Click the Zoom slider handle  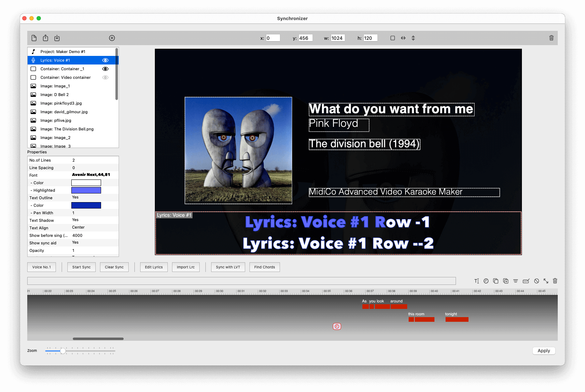tap(63, 351)
